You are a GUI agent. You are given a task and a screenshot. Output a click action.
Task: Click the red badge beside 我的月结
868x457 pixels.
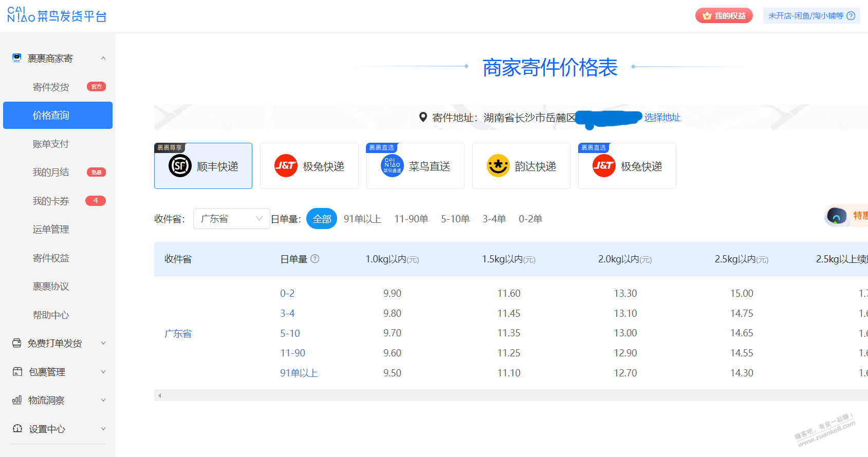coord(96,172)
